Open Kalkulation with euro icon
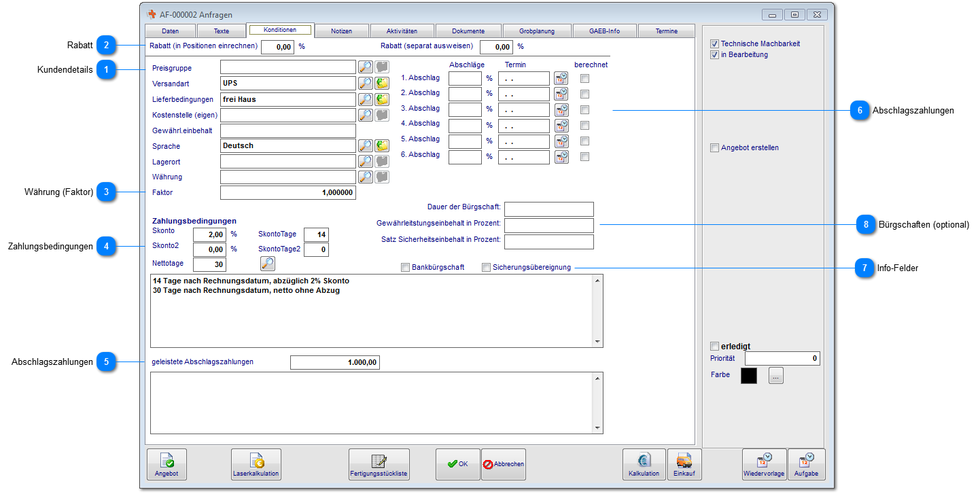Viewport: 980px width, 494px height. [644, 465]
